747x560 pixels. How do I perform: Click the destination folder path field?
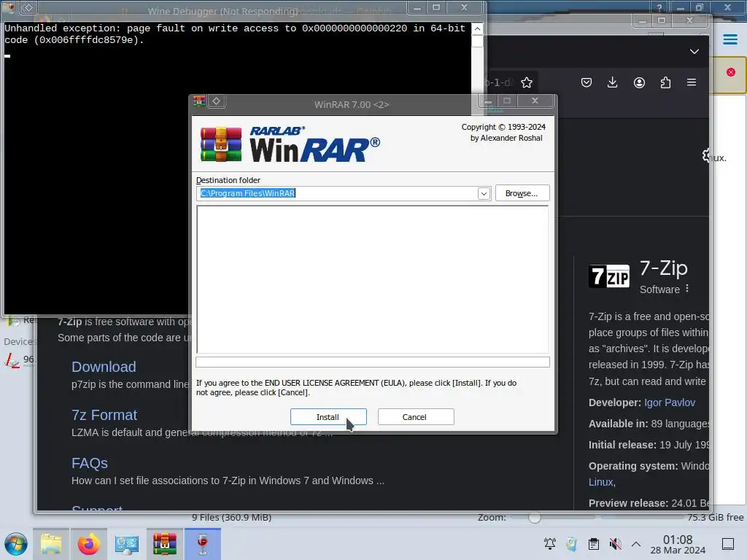(337, 193)
